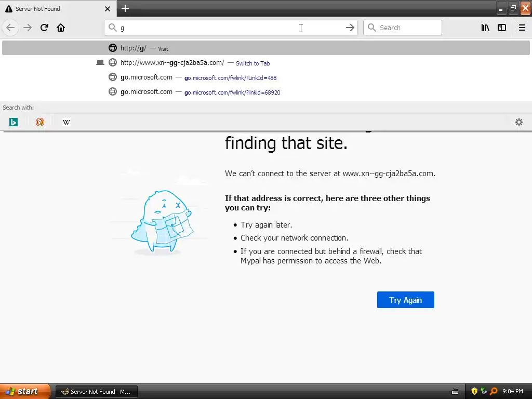The image size is (532, 399).
Task: Click the 9:04 PM system clock
Action: coord(513,391)
